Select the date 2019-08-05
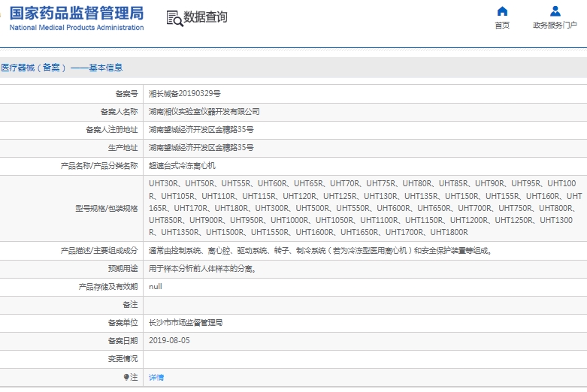Image resolution: width=587 pixels, height=392 pixels. pyautogui.click(x=169, y=340)
